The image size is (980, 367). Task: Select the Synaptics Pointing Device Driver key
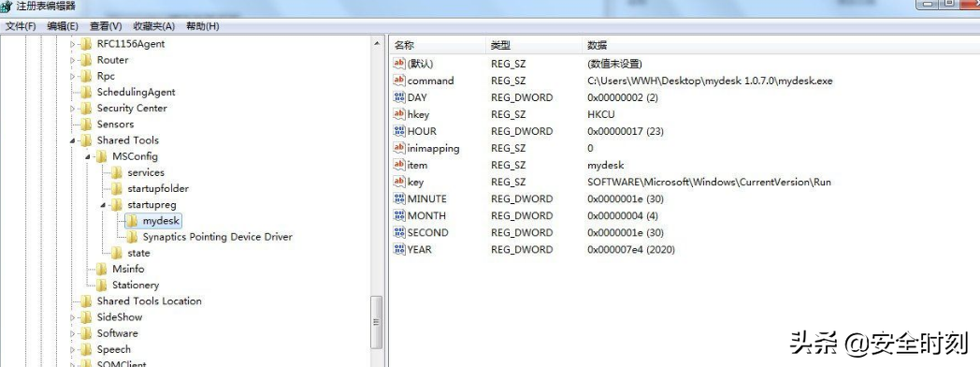pyautogui.click(x=218, y=237)
